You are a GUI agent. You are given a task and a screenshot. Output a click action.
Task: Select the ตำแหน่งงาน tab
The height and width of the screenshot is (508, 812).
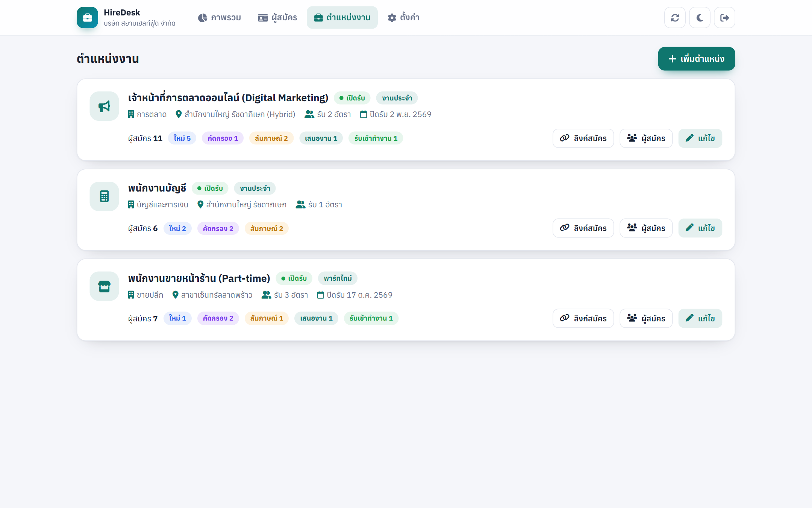point(342,18)
